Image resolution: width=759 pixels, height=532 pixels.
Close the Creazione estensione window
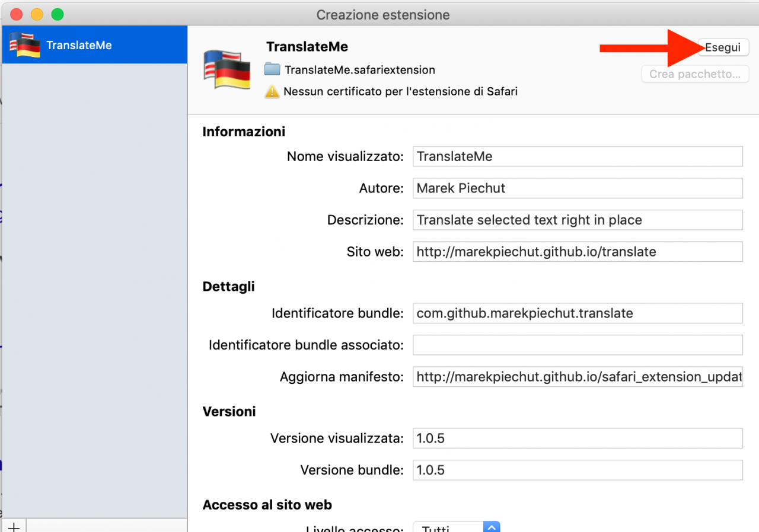tap(17, 14)
